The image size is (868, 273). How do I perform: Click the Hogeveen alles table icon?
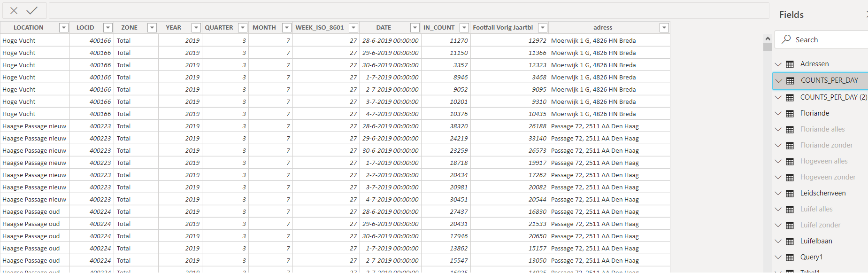(790, 162)
